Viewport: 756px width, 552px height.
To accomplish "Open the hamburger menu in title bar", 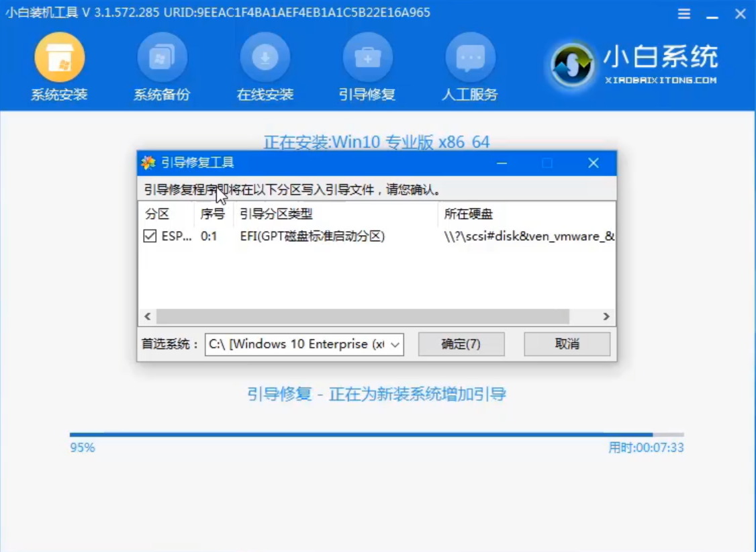I will (683, 13).
